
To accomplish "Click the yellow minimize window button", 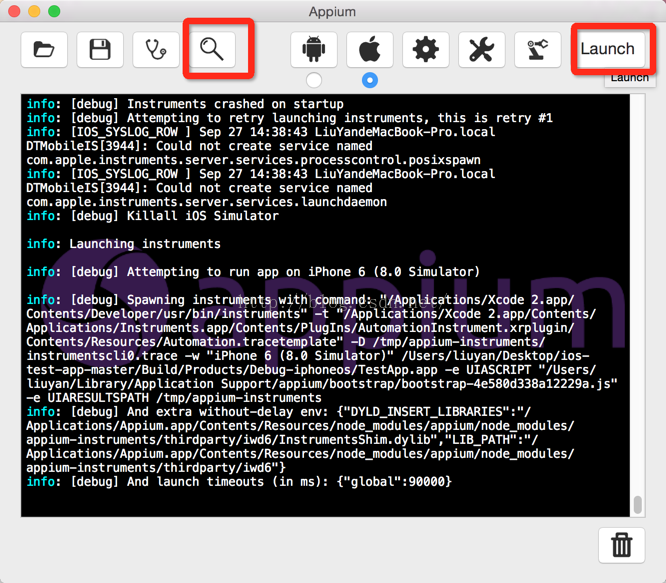I will click(34, 11).
